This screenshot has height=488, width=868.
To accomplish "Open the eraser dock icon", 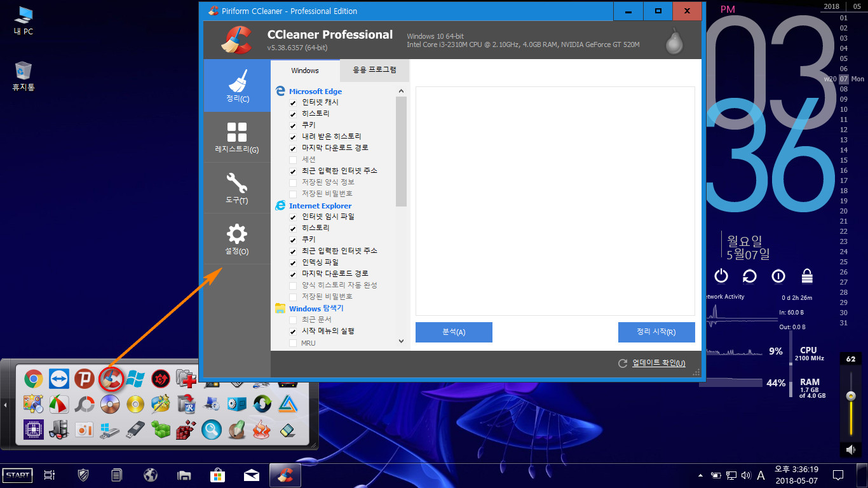I will [x=287, y=430].
